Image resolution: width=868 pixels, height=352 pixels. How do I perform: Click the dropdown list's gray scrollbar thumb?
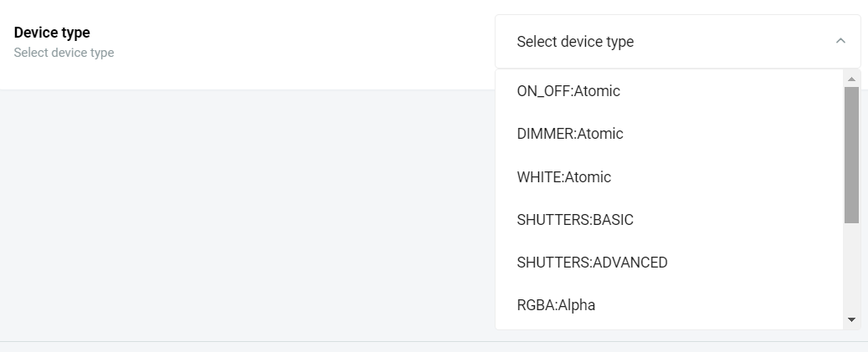[851, 155]
